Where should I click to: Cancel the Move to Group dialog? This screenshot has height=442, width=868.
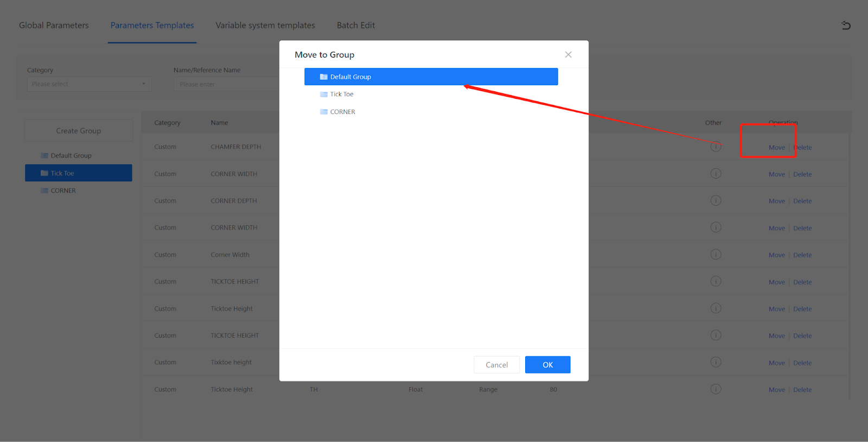click(x=496, y=365)
